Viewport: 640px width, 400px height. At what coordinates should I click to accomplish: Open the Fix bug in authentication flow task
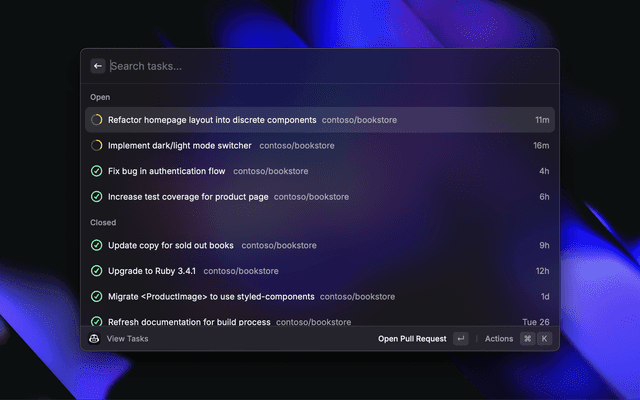click(166, 171)
